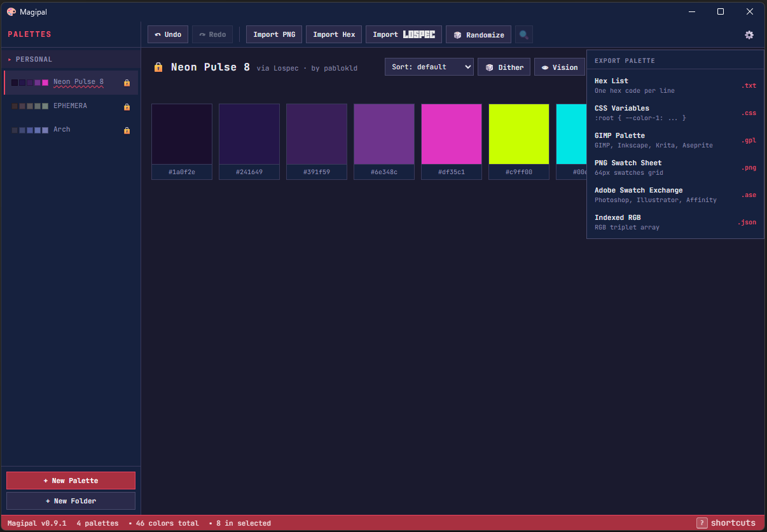
Task: Export as Adobe Swatch Exchange
Action: [675, 194]
